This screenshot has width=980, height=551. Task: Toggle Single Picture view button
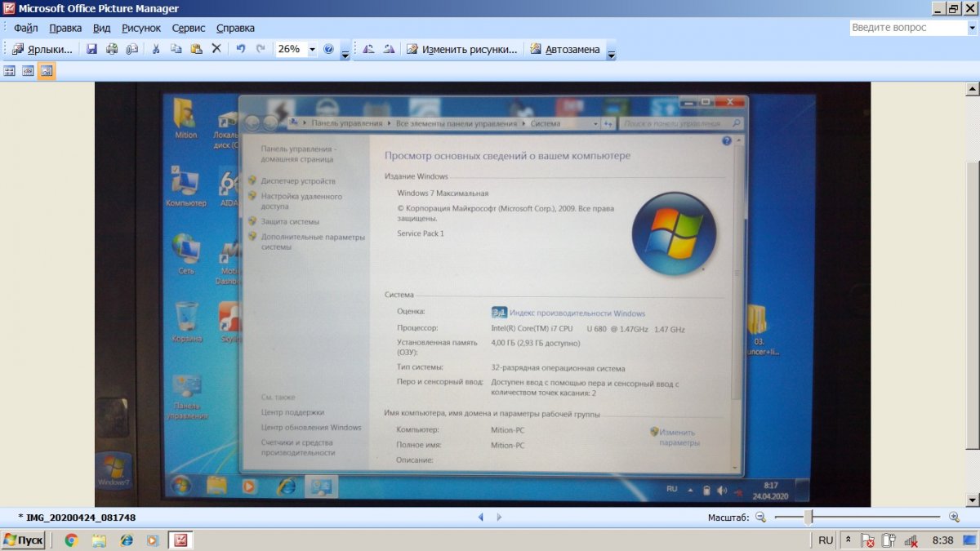(x=47, y=71)
